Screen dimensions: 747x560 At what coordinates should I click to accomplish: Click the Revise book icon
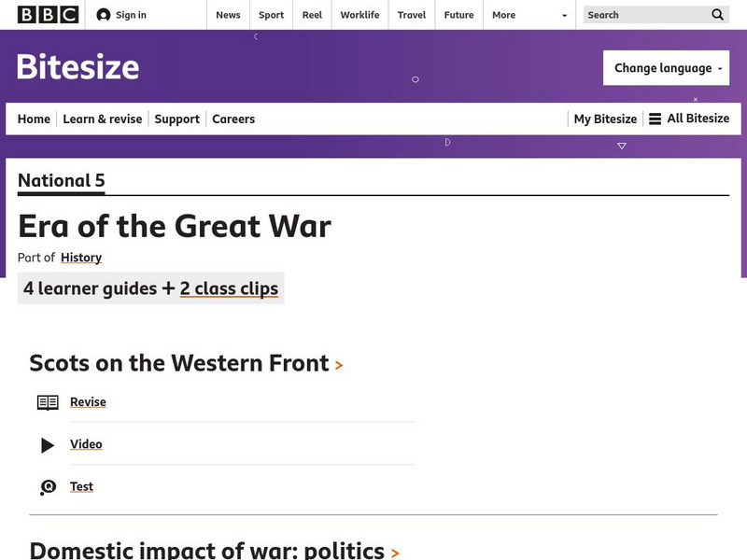48,402
